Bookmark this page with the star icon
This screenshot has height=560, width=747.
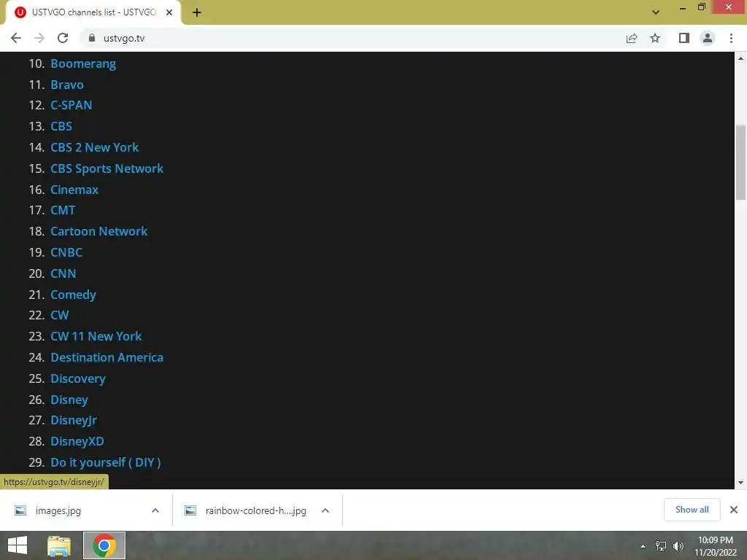pos(655,38)
